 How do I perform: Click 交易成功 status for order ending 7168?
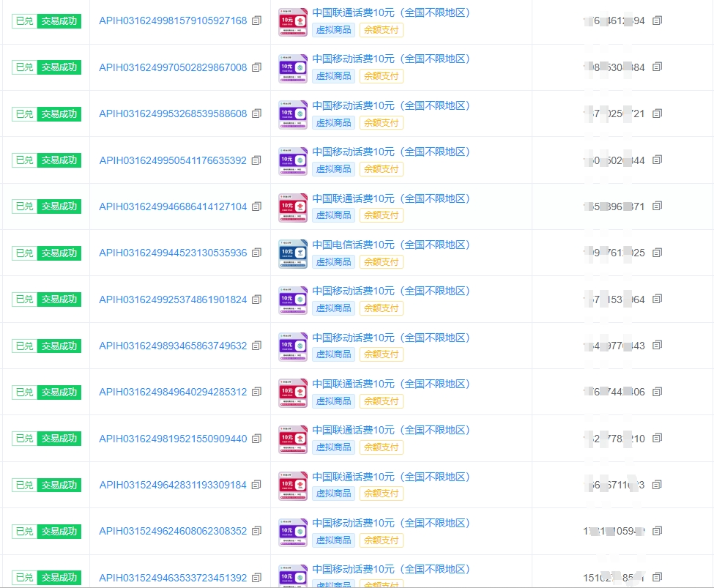click(59, 21)
